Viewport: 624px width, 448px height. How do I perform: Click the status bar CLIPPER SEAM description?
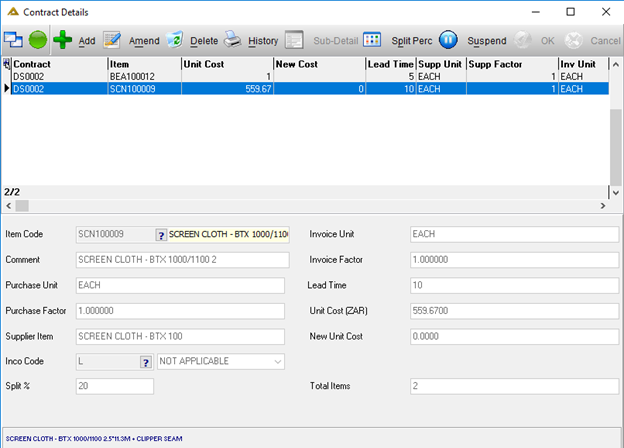click(94, 438)
